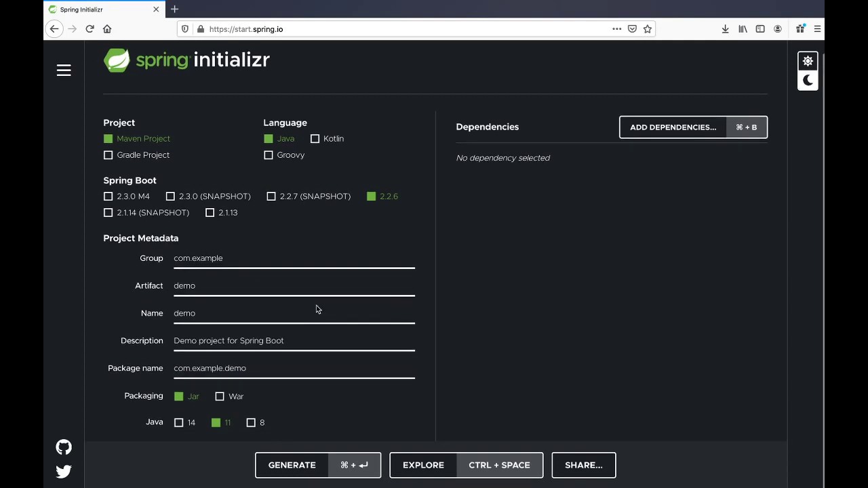Choose War packaging
Viewport: 868px width, 488px height.
(x=229, y=396)
